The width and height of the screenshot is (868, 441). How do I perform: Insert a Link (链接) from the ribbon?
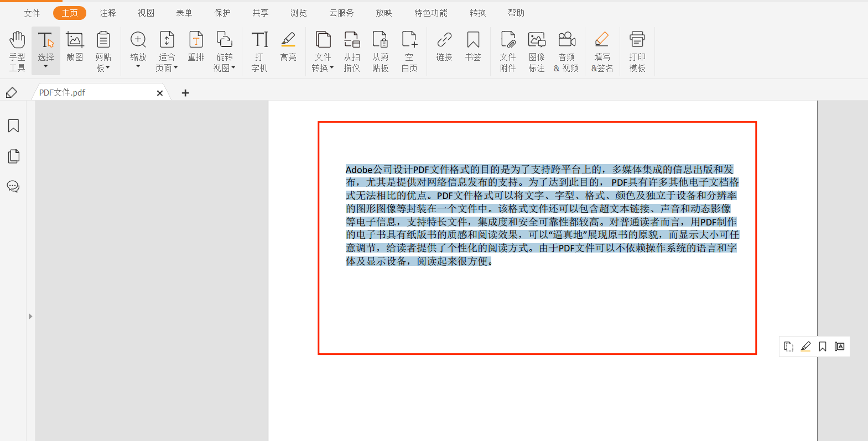tap(444, 46)
